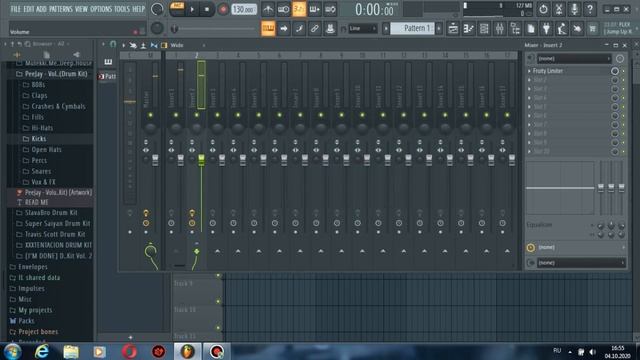Open the READ ME text file

tap(36, 202)
